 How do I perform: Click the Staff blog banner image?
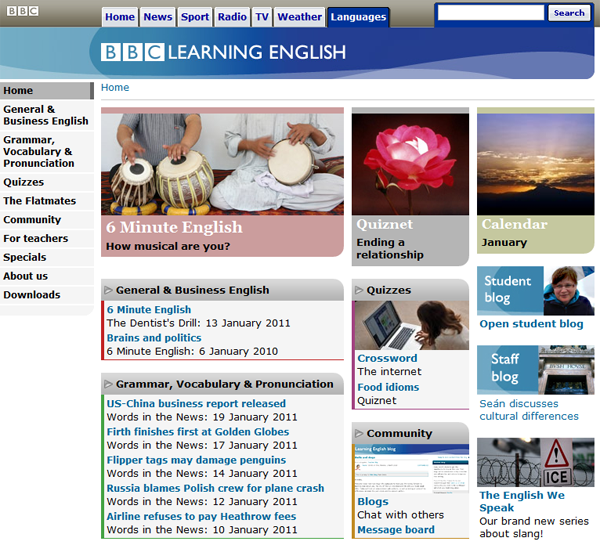pos(535,370)
